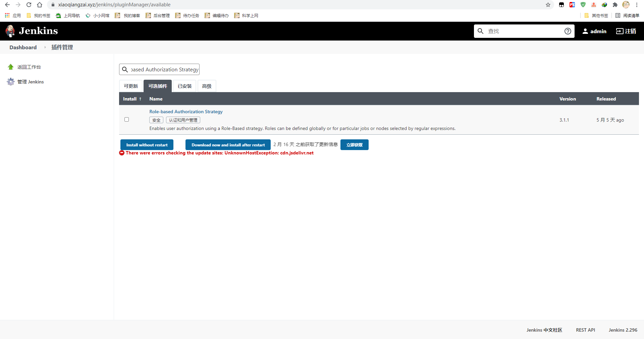Click the Jenkins butler logo icon
Viewport: 644px width, 339px height.
(x=10, y=31)
